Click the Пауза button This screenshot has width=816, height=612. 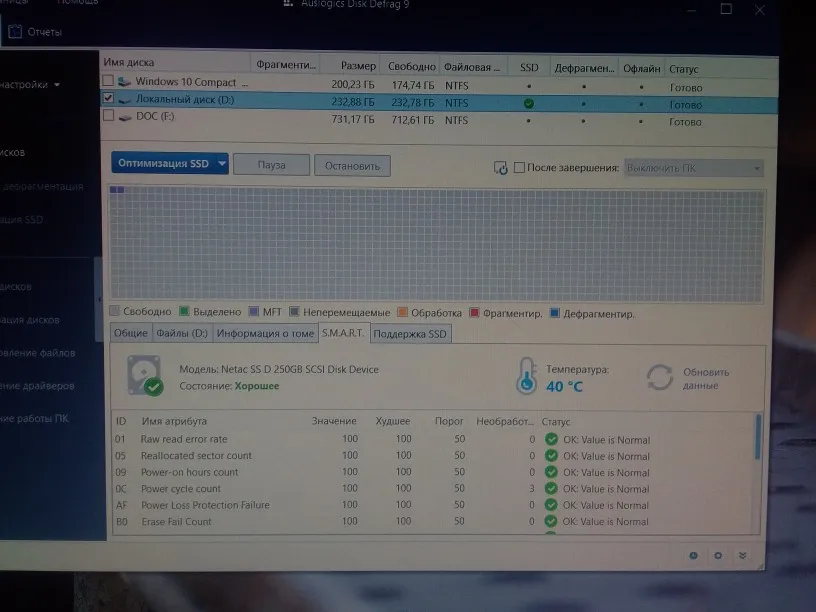271,165
